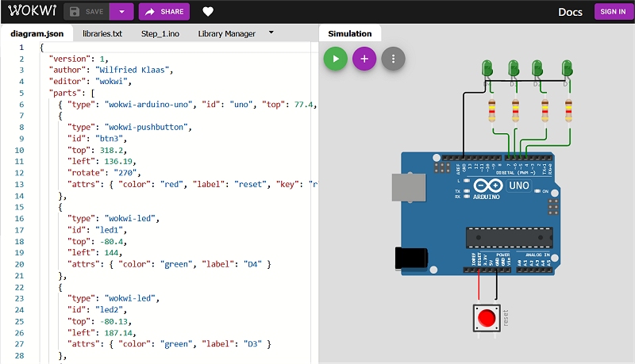
Task: Switch to the libraries.txt tab
Action: pyautogui.click(x=102, y=34)
